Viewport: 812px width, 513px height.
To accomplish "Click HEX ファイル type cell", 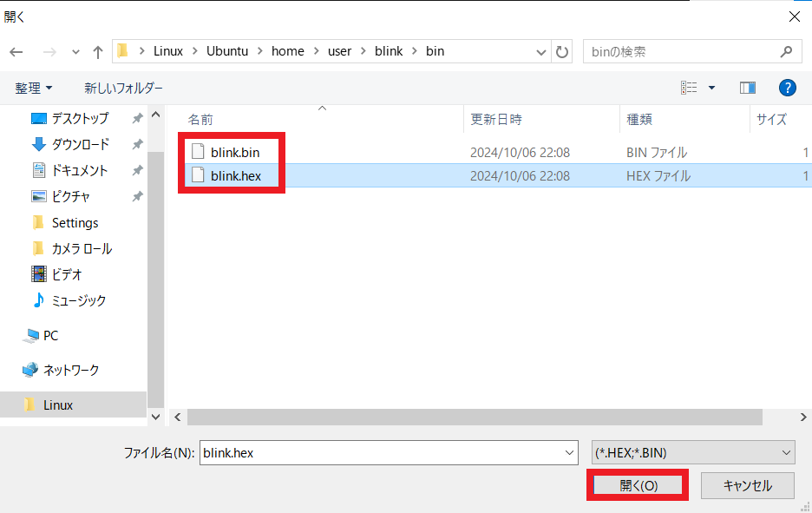I will point(658,175).
